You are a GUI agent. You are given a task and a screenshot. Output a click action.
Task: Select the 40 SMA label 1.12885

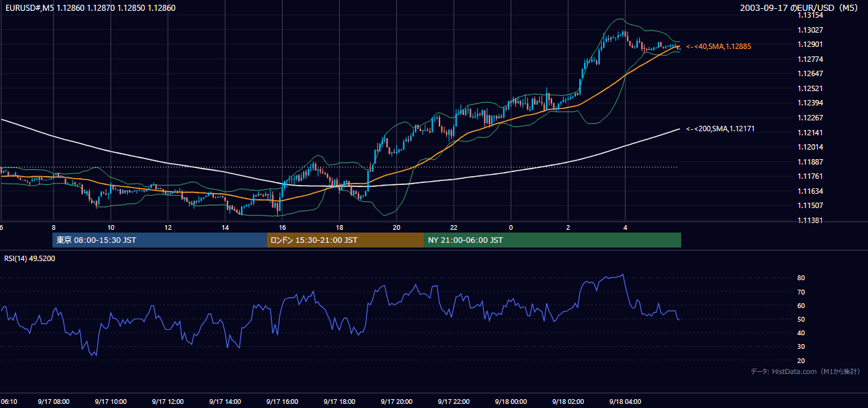coord(719,46)
